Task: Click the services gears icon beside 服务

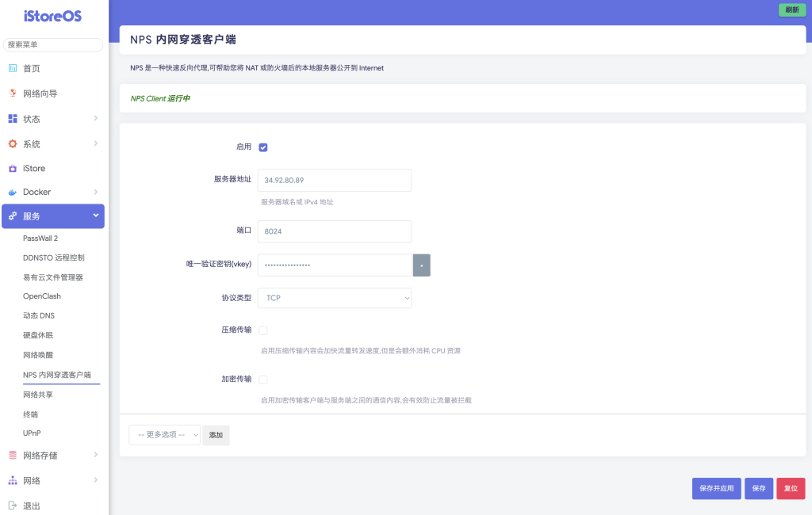Action: [13, 216]
